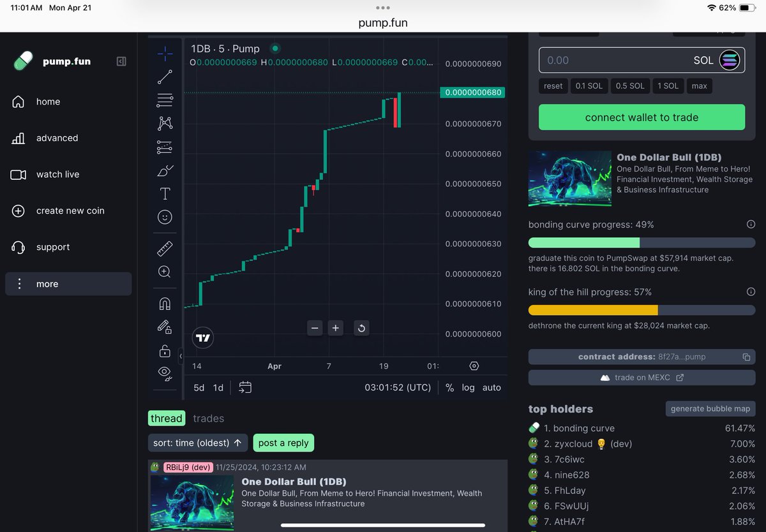The image size is (766, 532).
Task: Toggle lock all drawings
Action: click(165, 350)
